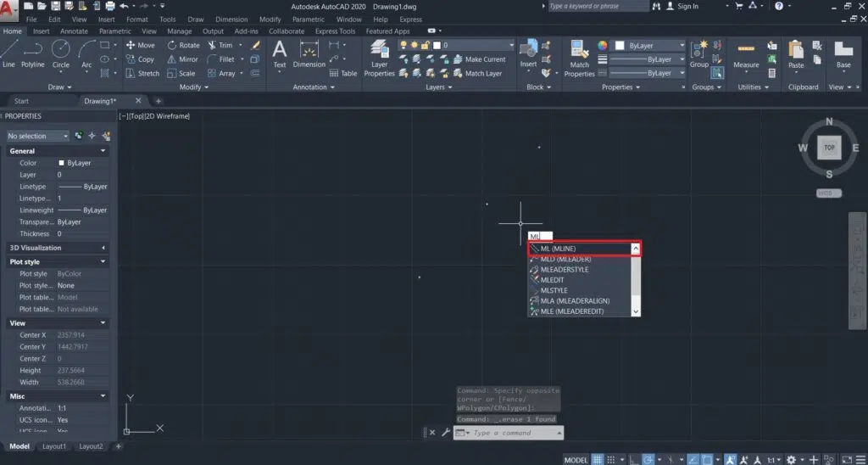The height and width of the screenshot is (465, 868).
Task: Click Sign In link
Action: click(688, 6)
